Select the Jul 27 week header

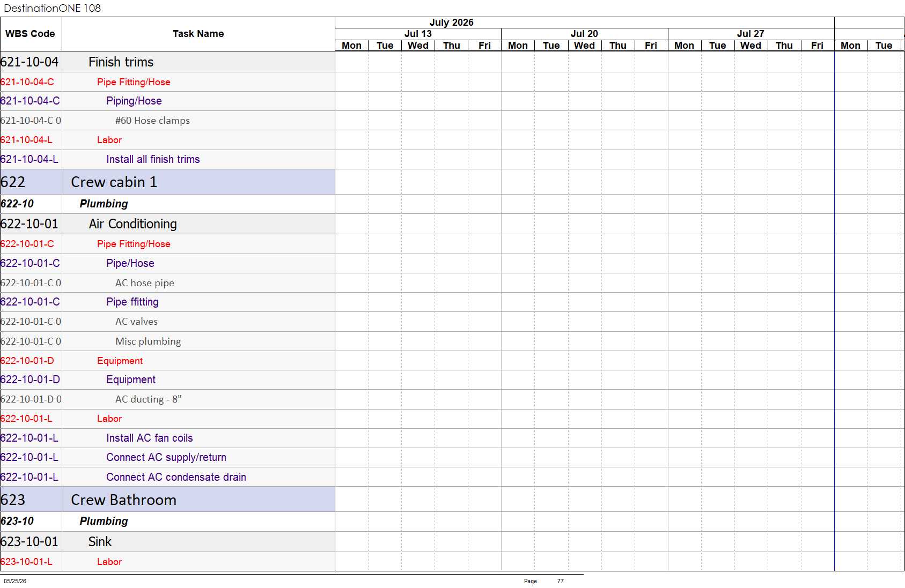click(x=751, y=34)
